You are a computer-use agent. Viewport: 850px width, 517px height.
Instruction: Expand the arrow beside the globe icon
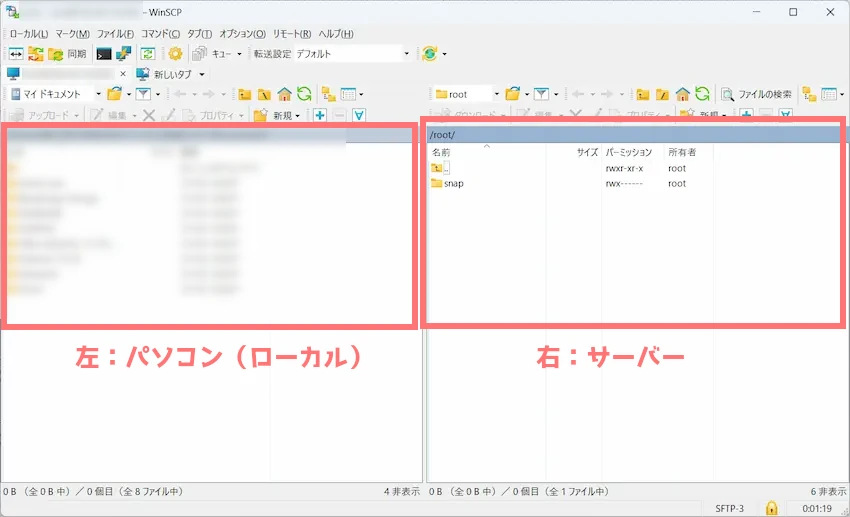445,54
